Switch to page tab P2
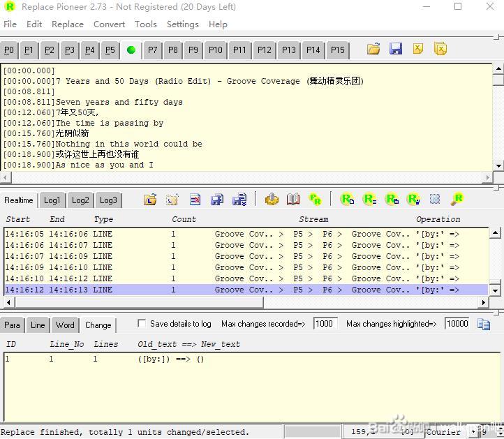Viewport: 504px width, 439px height. [x=49, y=50]
